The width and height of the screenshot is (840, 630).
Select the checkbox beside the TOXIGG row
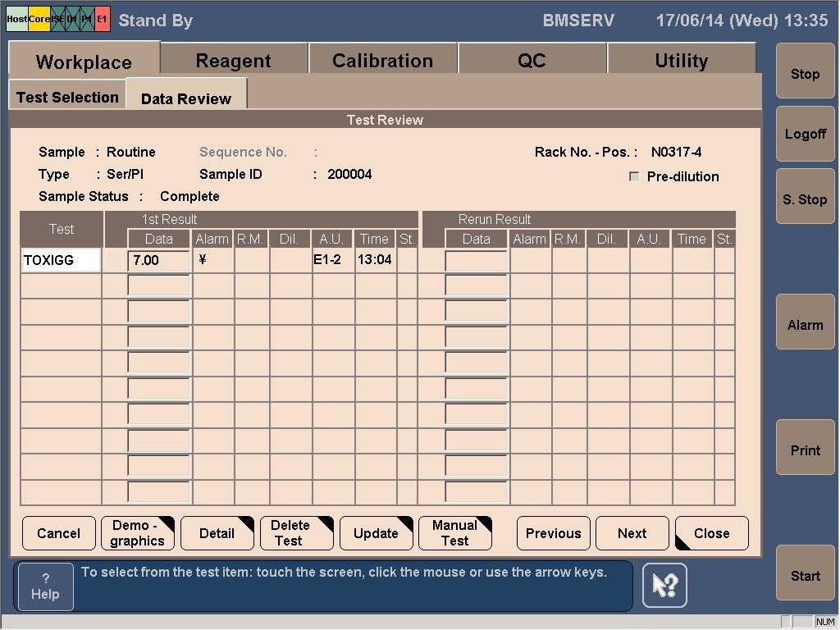pos(114,260)
